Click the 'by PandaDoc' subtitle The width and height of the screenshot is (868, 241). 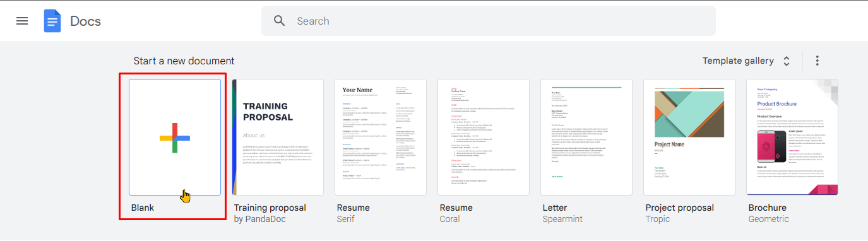pos(260,219)
